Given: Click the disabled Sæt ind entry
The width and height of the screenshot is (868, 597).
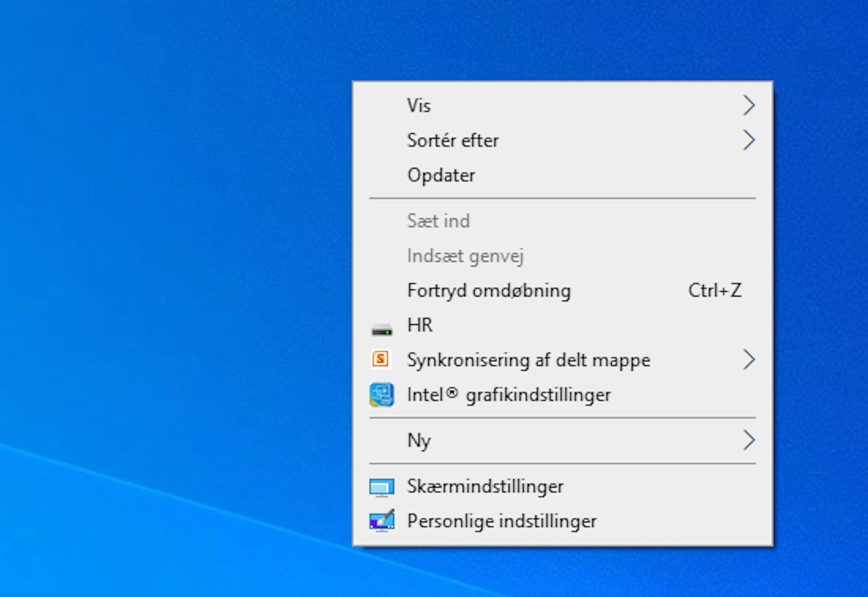Looking at the screenshot, I should click(x=438, y=221).
